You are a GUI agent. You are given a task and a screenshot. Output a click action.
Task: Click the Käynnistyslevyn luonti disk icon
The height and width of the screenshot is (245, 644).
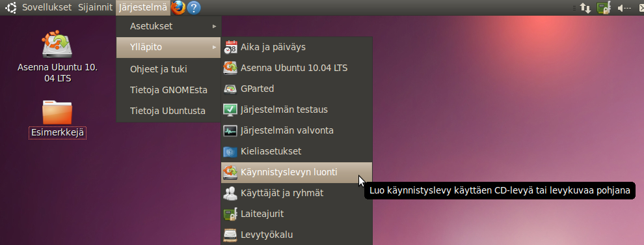pyautogui.click(x=230, y=172)
